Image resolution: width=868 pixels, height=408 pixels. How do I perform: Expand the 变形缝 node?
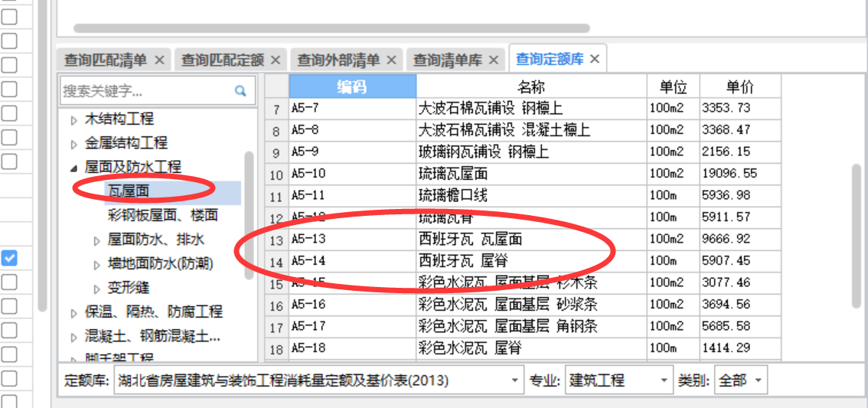pos(97,289)
